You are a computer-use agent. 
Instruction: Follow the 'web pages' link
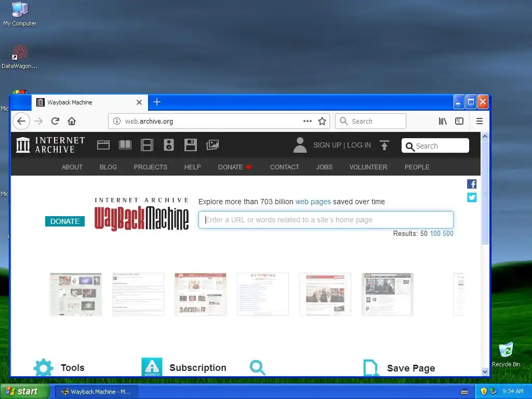pos(313,202)
